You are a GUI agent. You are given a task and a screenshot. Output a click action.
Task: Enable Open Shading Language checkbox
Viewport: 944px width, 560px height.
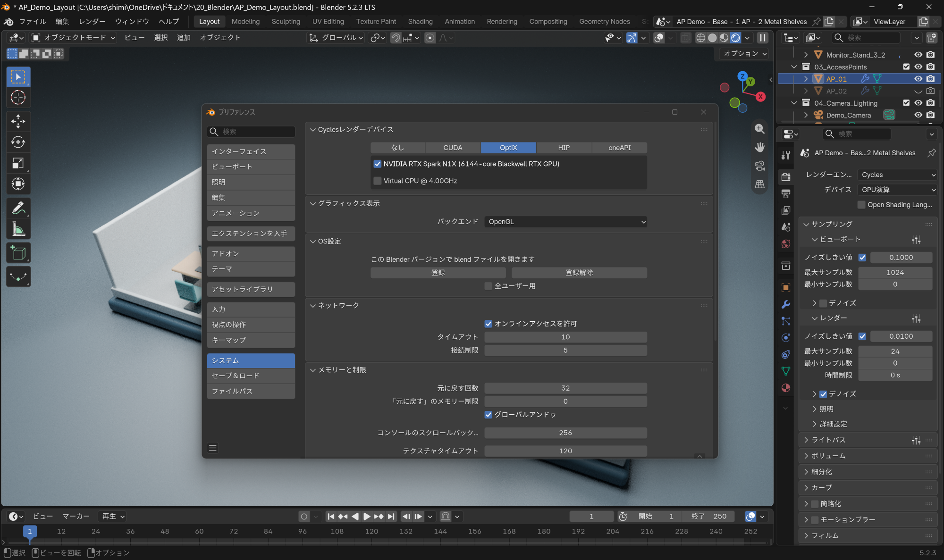[861, 205]
